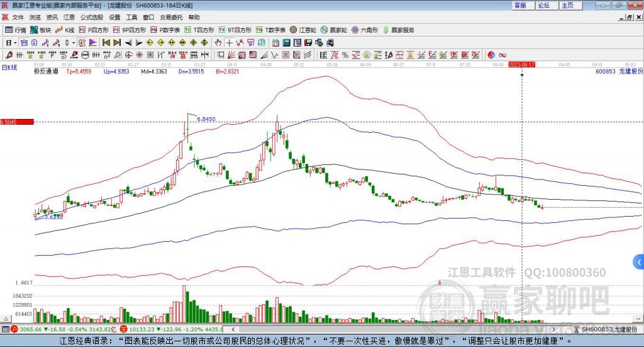
Task: Jump to first bar with skip-start icon
Action: 106,43
